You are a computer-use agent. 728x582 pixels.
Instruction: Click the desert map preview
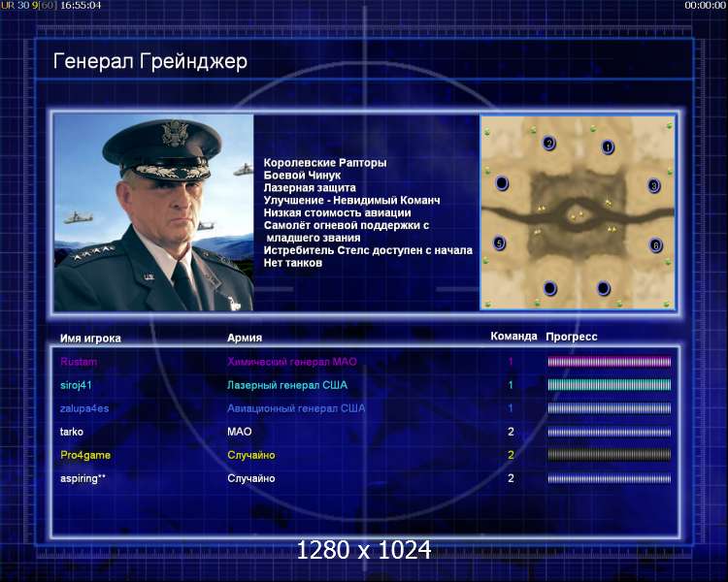(578, 212)
